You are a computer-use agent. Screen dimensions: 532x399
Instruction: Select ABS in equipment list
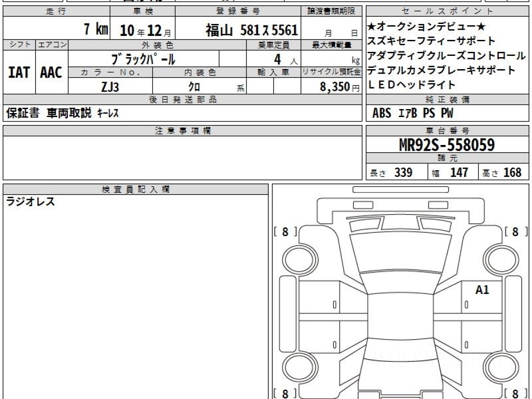(382, 113)
